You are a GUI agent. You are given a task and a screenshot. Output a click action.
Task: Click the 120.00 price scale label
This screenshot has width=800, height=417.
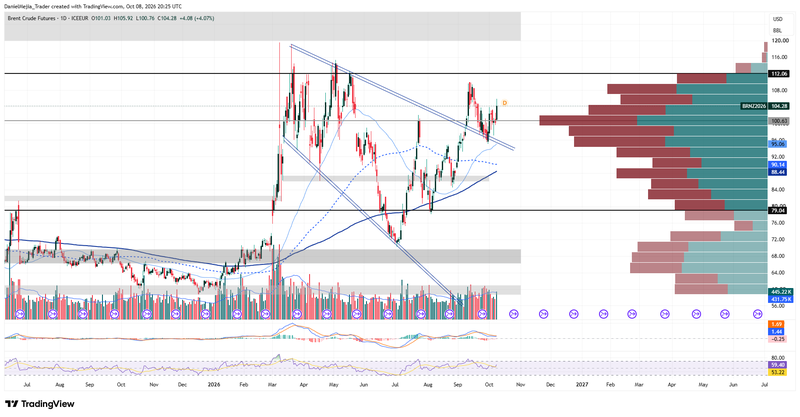780,40
